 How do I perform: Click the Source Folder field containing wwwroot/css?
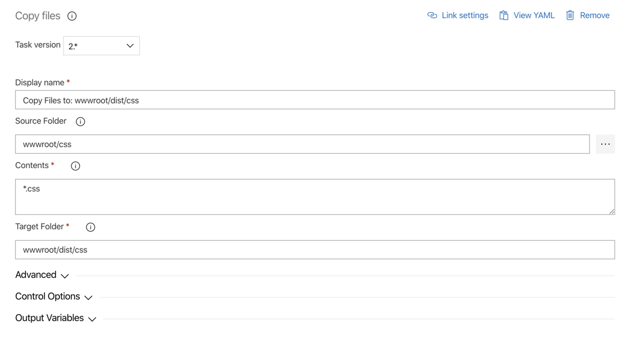click(x=302, y=144)
